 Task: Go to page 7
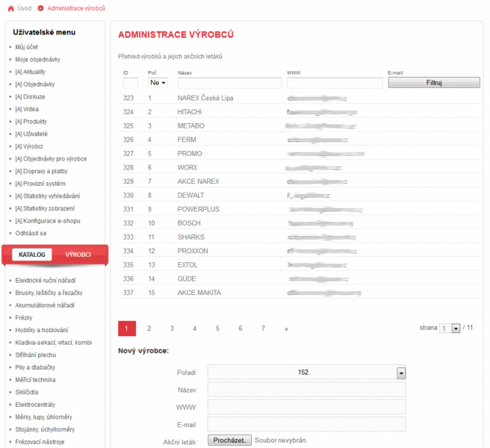point(263,329)
